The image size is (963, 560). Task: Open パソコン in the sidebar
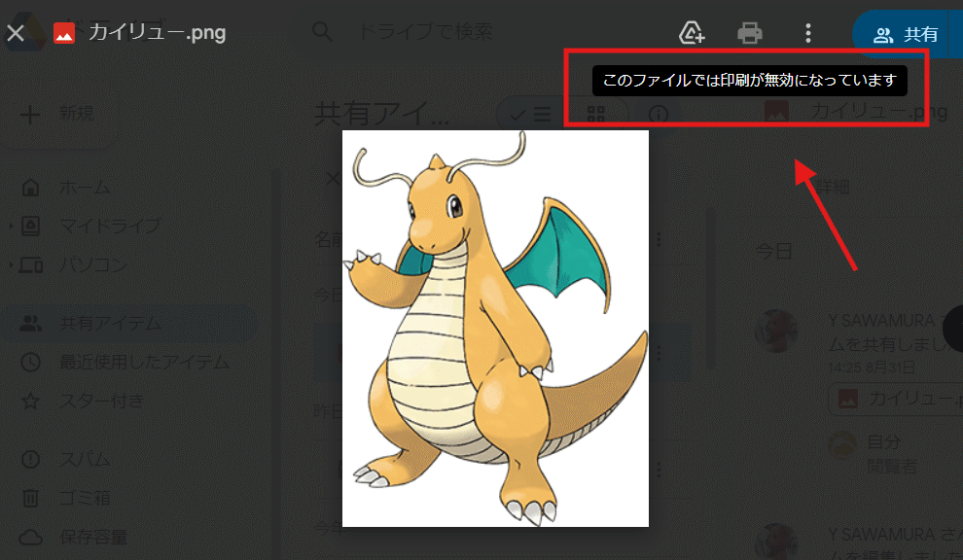(93, 264)
